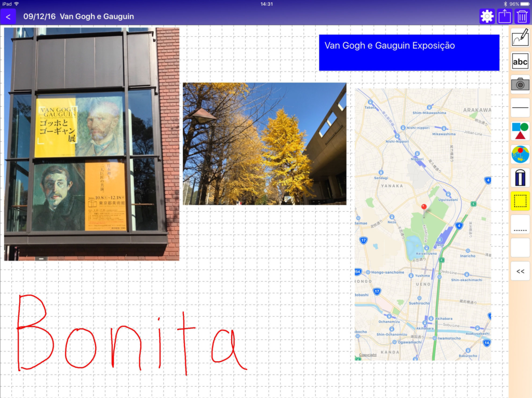Screen dimensions: 532x398
Task: Share the note using export icon
Action: tap(504, 17)
